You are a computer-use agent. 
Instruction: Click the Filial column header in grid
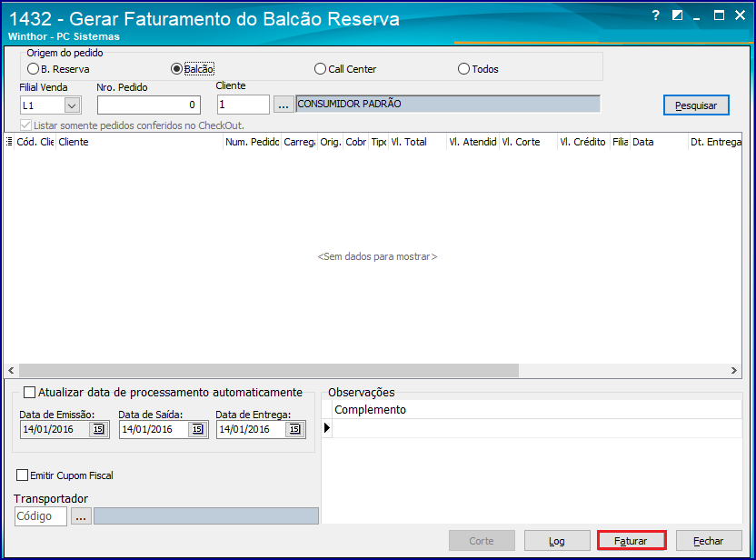(620, 142)
